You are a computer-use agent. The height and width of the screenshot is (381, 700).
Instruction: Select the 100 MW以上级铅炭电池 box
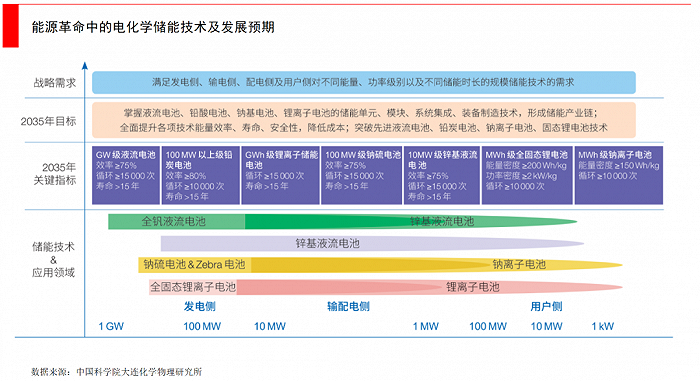pos(200,175)
